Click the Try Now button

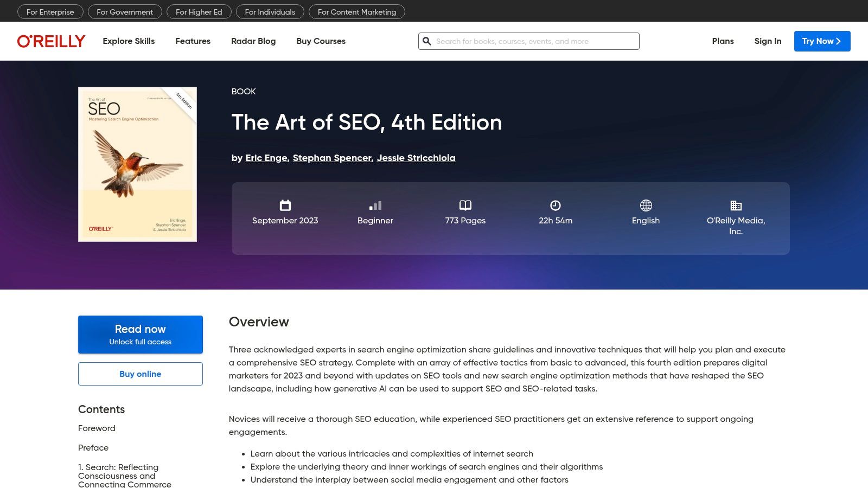click(822, 41)
